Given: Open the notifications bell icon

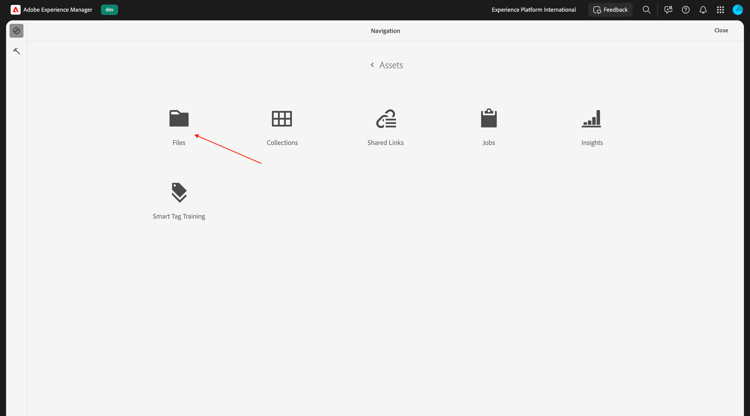Looking at the screenshot, I should pyautogui.click(x=703, y=10).
